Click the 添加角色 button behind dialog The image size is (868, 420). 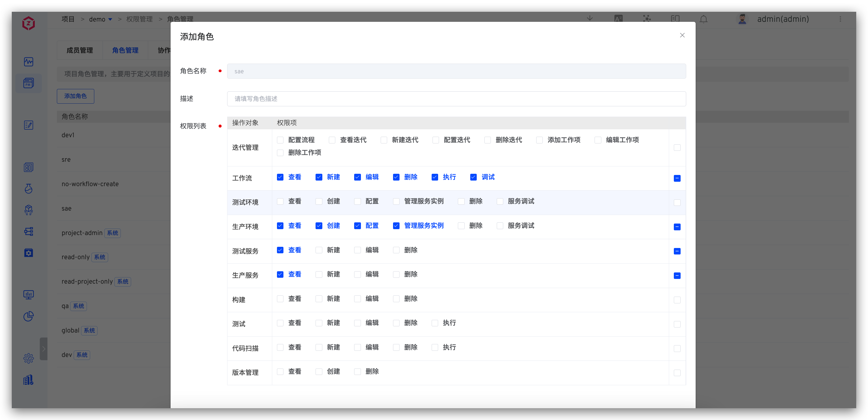75,96
